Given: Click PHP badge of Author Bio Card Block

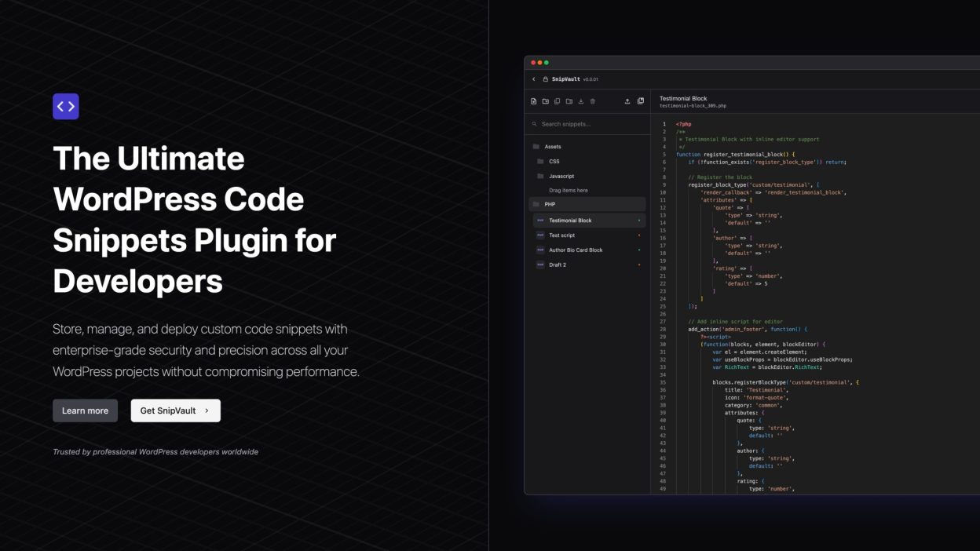Looking at the screenshot, I should pyautogui.click(x=540, y=250).
